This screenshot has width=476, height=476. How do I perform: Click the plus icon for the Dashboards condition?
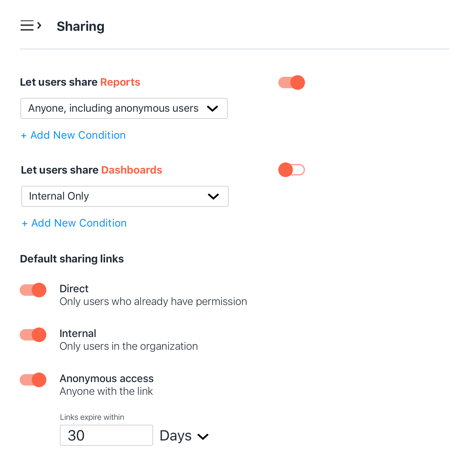24,224
